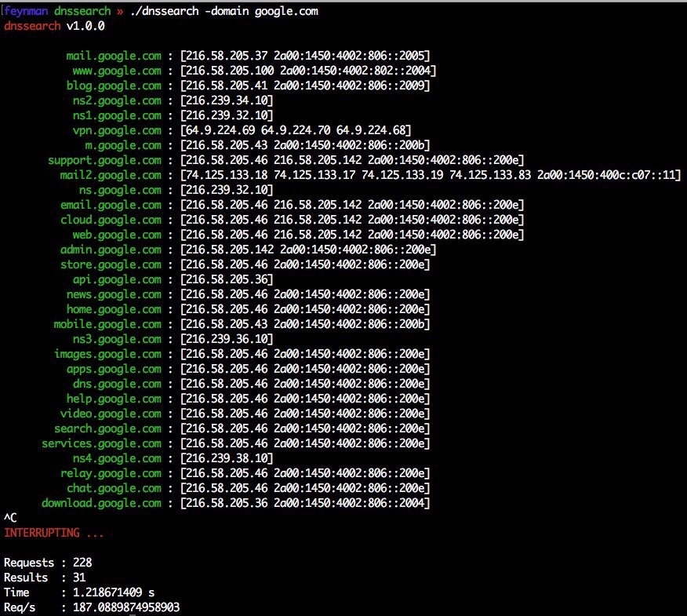Click IPv6 '2a00:1450:4002:806::2005' in mail row
The image size is (687, 616).
coord(349,56)
